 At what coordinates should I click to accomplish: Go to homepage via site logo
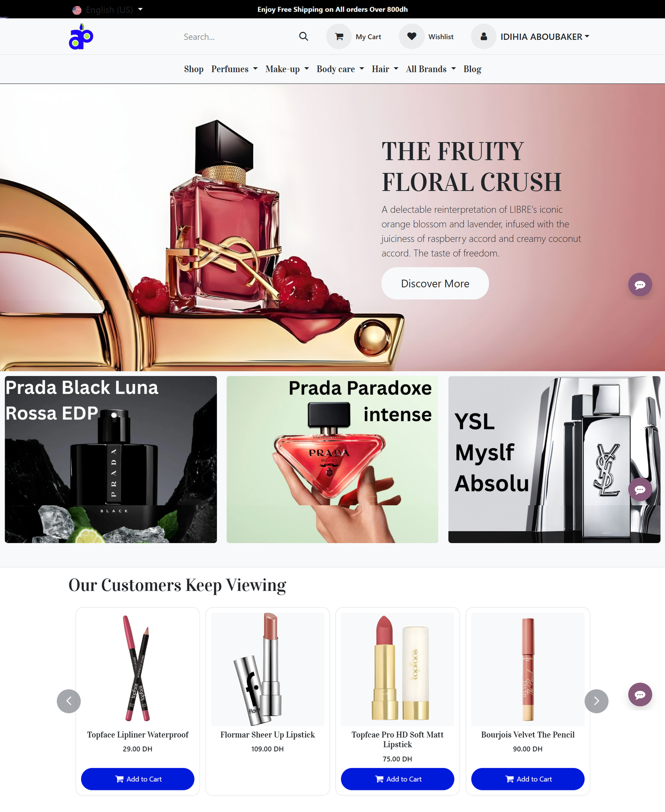pyautogui.click(x=81, y=36)
